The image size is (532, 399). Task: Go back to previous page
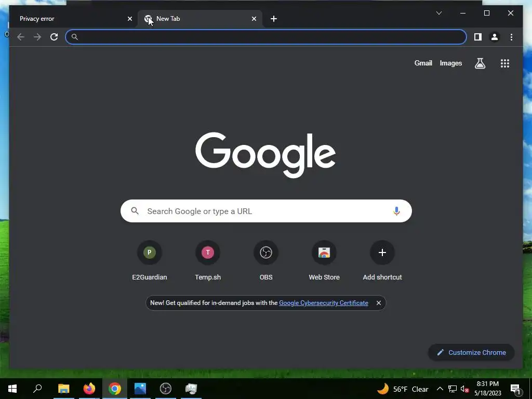click(21, 37)
